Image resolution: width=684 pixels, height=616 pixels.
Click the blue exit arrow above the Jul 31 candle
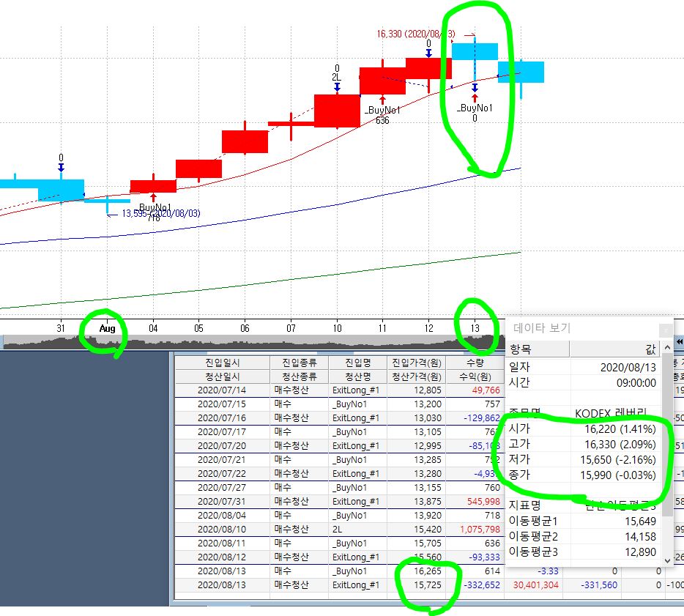pyautogui.click(x=61, y=168)
